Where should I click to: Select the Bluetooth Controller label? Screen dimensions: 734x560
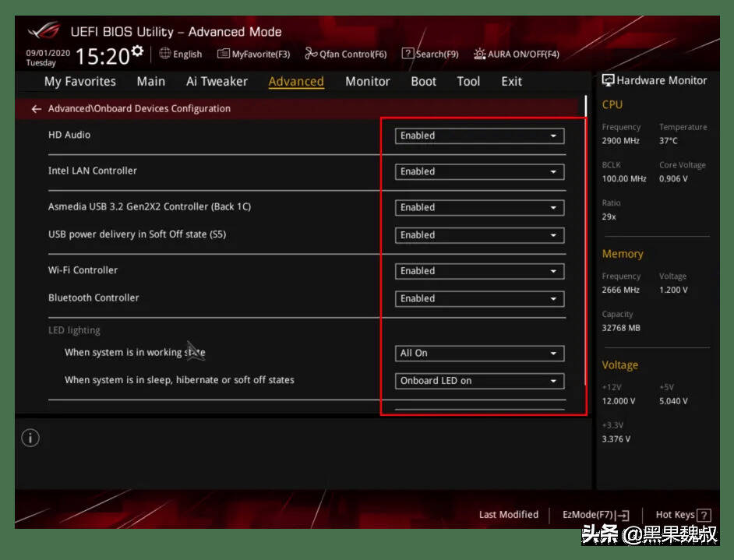94,298
